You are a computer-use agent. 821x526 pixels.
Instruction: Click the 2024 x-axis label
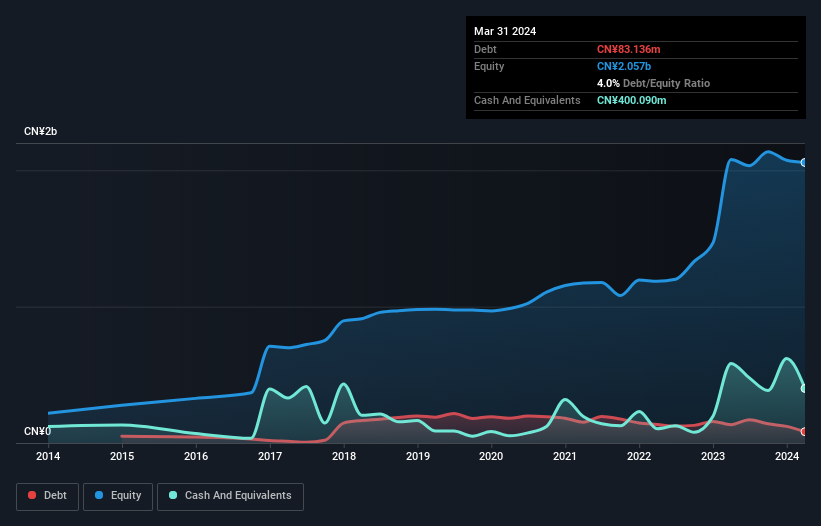click(x=787, y=456)
